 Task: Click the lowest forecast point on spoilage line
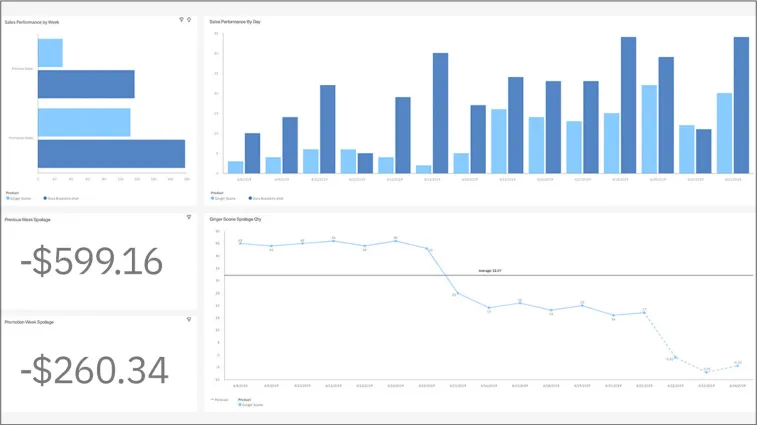(x=706, y=372)
